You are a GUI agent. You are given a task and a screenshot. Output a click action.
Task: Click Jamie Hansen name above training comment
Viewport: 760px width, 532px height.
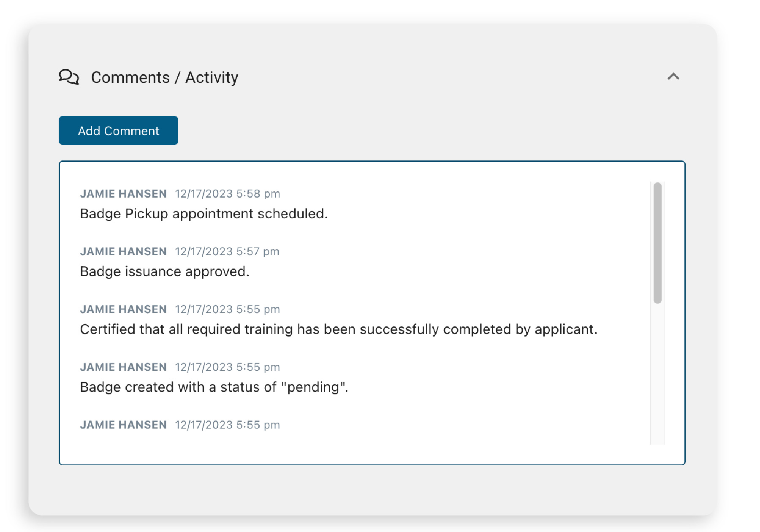123,309
